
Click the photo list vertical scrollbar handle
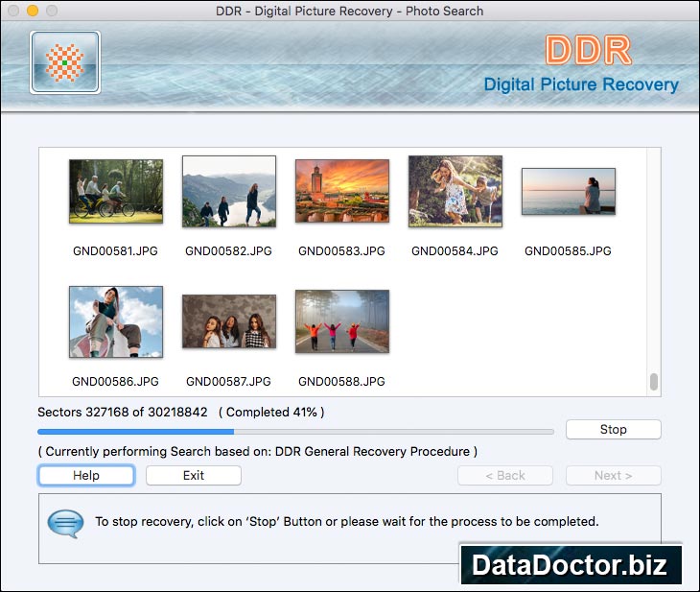pos(654,382)
